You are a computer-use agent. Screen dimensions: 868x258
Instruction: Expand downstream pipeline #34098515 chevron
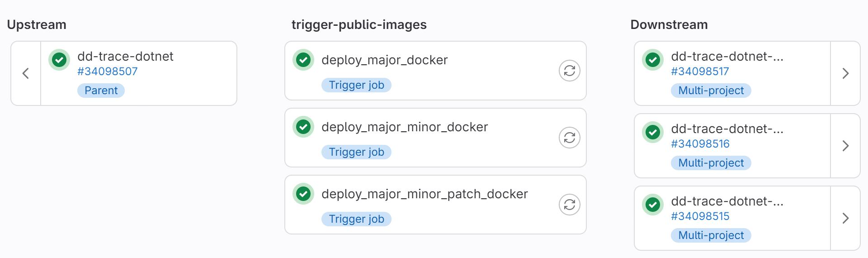click(x=845, y=218)
